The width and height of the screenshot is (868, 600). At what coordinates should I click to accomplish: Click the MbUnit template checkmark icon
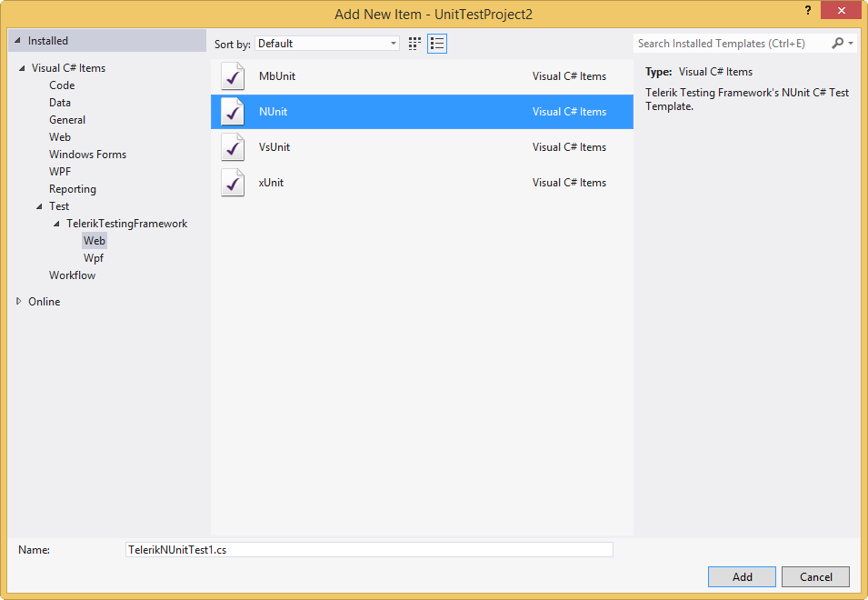point(233,76)
